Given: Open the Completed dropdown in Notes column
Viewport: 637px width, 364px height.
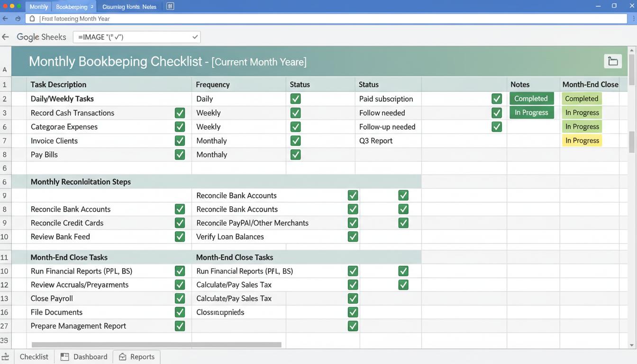Looking at the screenshot, I should coord(531,99).
